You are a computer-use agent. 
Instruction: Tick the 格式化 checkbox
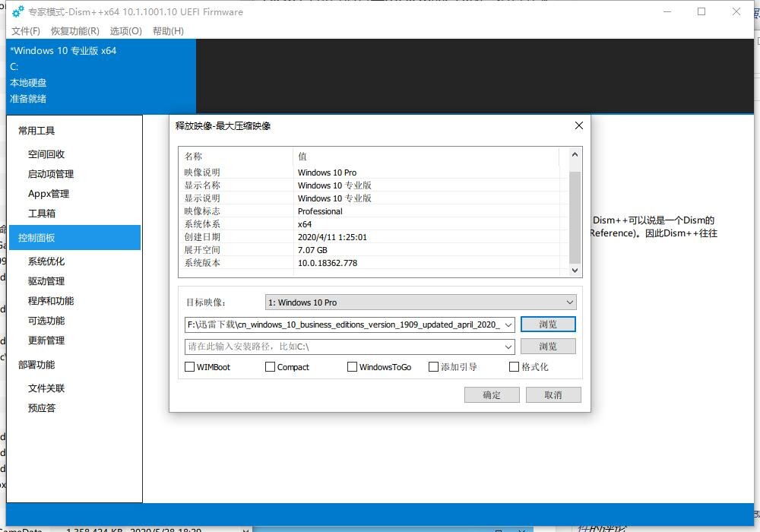pyautogui.click(x=514, y=367)
